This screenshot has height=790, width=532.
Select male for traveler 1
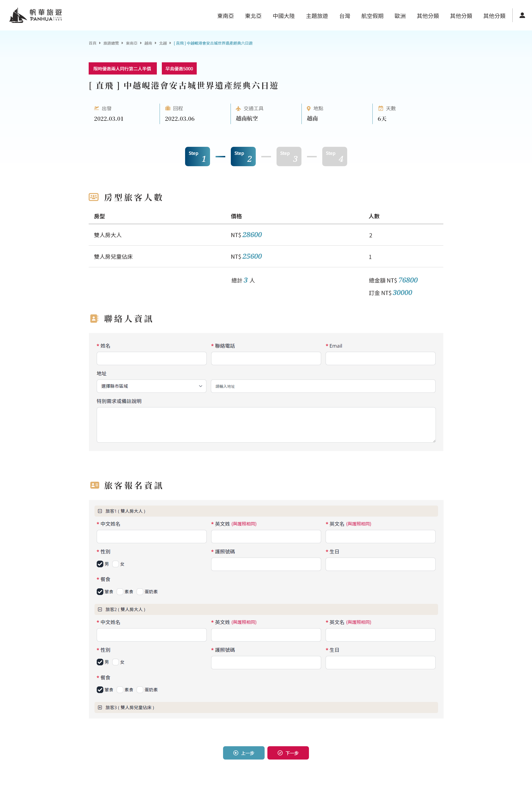[x=100, y=564]
